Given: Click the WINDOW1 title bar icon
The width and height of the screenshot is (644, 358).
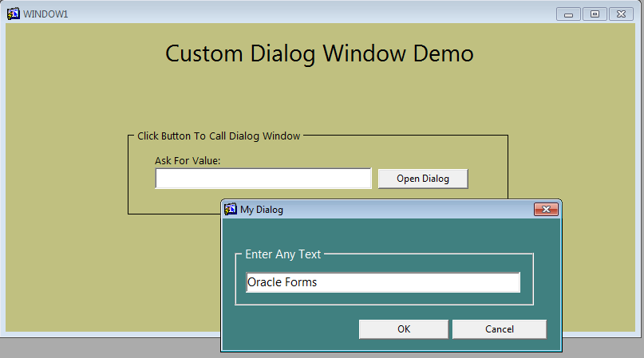Looking at the screenshot, I should (x=13, y=14).
